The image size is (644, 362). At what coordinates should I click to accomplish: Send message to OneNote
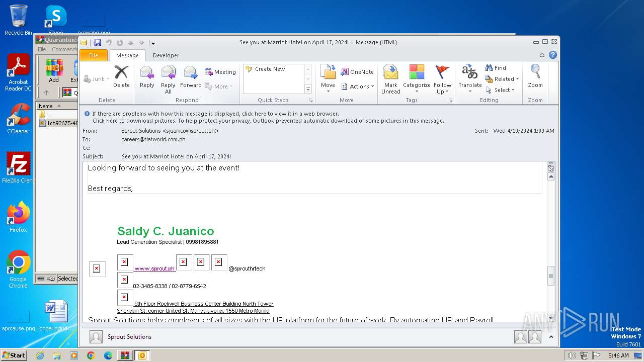pos(357,72)
